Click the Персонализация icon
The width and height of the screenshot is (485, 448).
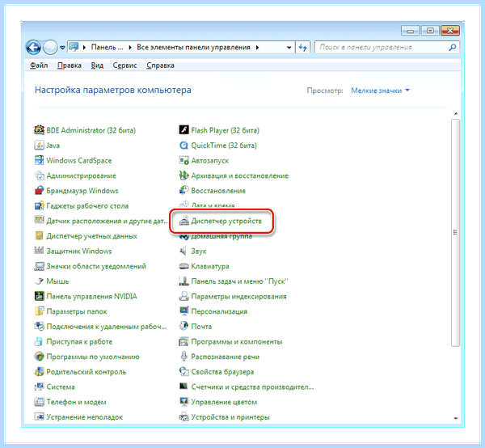click(183, 311)
